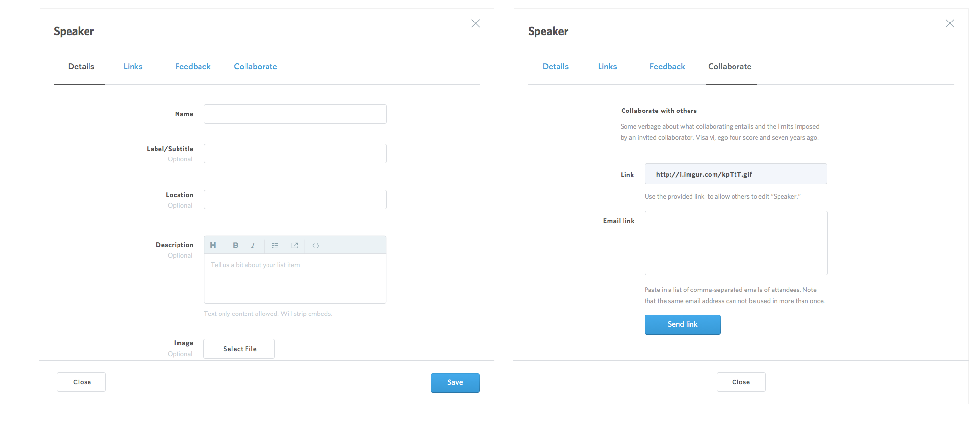The image size is (980, 426).
Task: Dismiss right Speaker dialog with X
Action: pyautogui.click(x=950, y=23)
